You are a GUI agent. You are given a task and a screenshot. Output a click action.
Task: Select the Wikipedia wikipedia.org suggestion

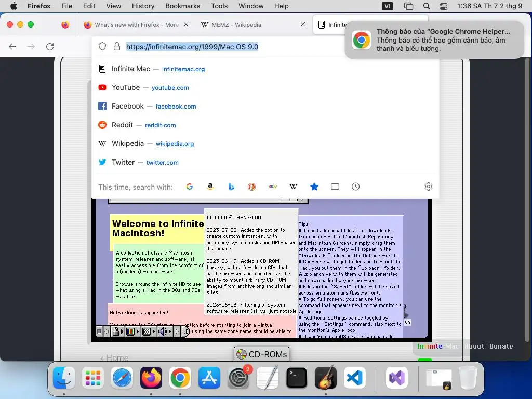265,143
